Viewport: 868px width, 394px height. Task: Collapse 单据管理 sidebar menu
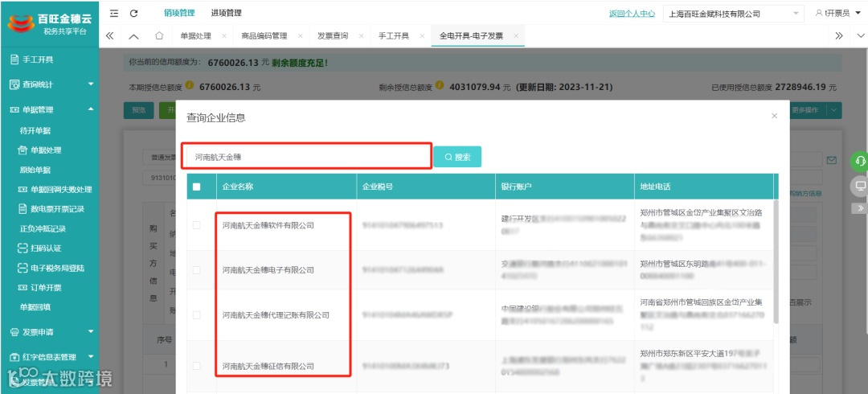[x=49, y=109]
